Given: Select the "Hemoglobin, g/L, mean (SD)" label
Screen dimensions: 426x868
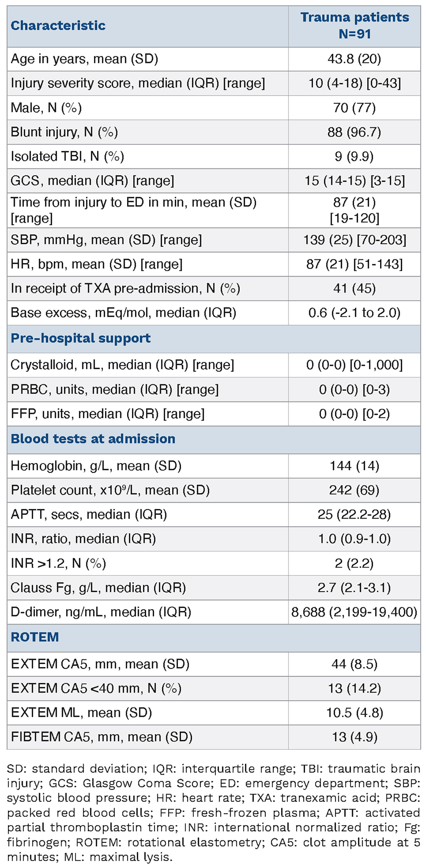Looking at the screenshot, I should point(96,466).
